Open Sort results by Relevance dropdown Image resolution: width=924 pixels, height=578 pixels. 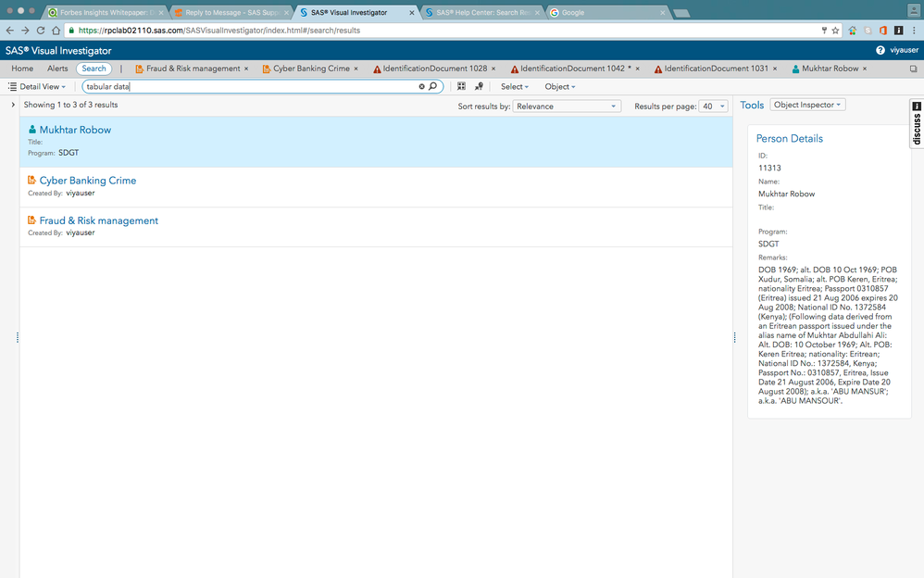point(567,107)
